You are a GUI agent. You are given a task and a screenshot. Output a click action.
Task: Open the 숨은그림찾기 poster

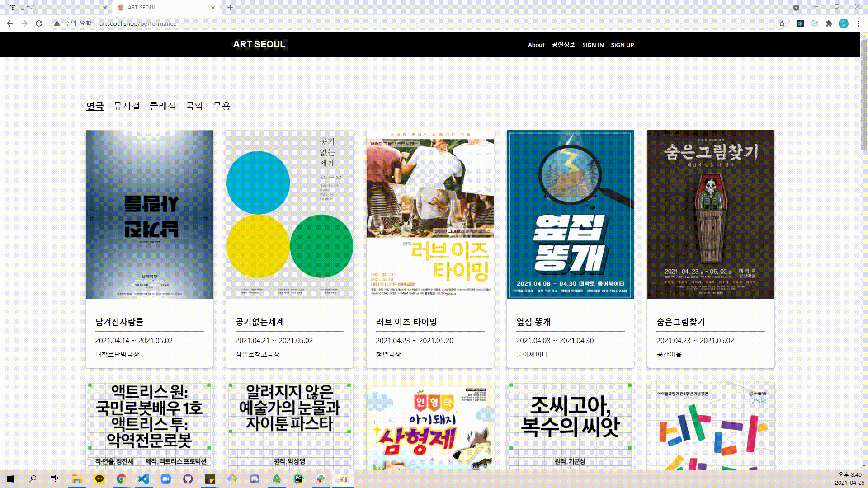pyautogui.click(x=711, y=215)
